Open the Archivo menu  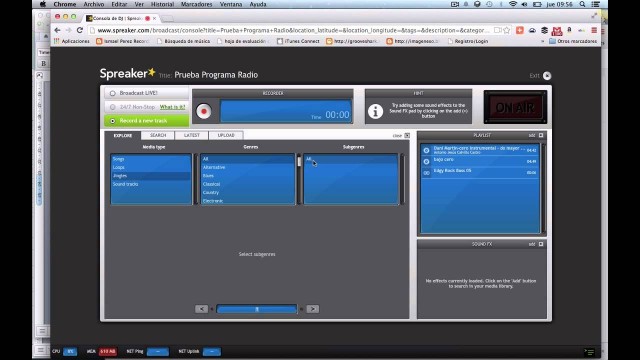(93, 4)
